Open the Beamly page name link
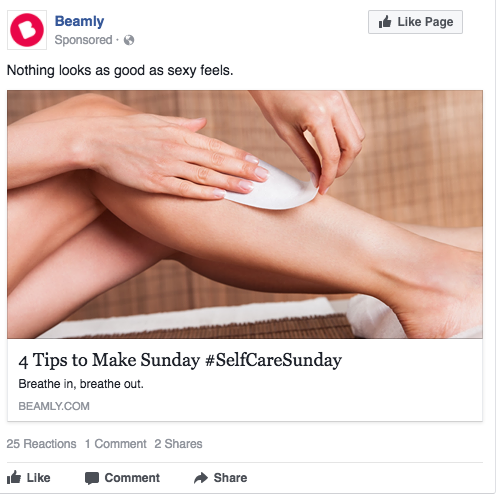The height and width of the screenshot is (498, 497). tap(79, 21)
